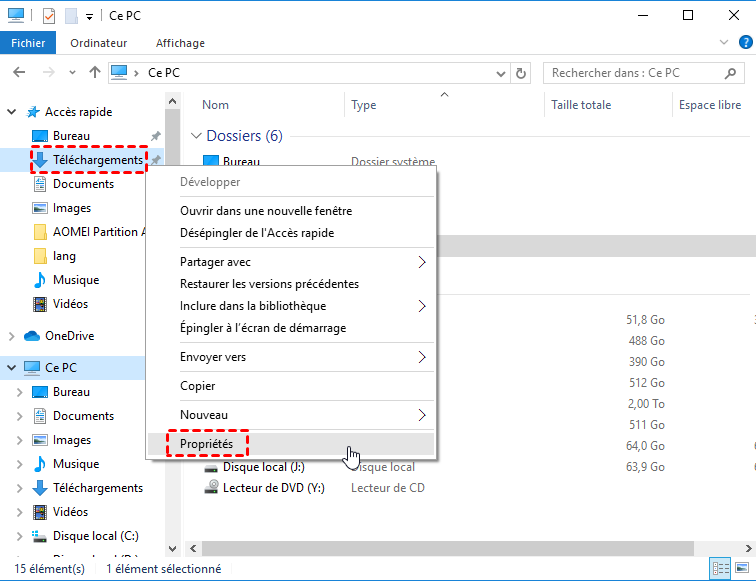Screen dimensions: 756x581
Task: Open the Customize Quick Access Toolbar dropdown
Action: click(x=89, y=17)
